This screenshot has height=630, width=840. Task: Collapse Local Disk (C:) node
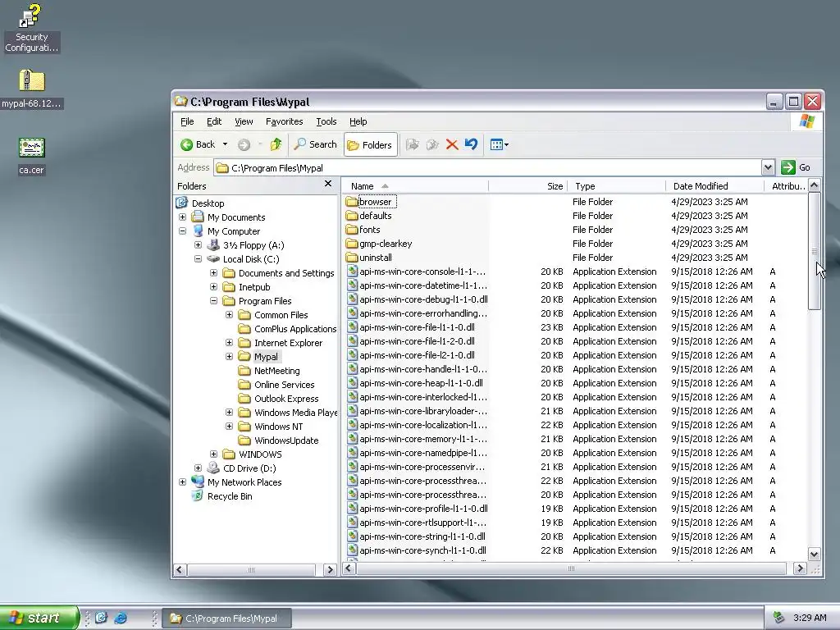(x=198, y=258)
